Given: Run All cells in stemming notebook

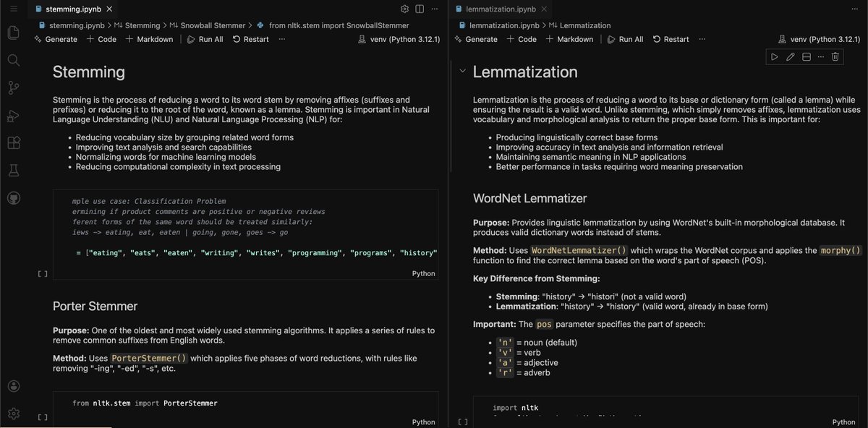Looking at the screenshot, I should (x=205, y=39).
